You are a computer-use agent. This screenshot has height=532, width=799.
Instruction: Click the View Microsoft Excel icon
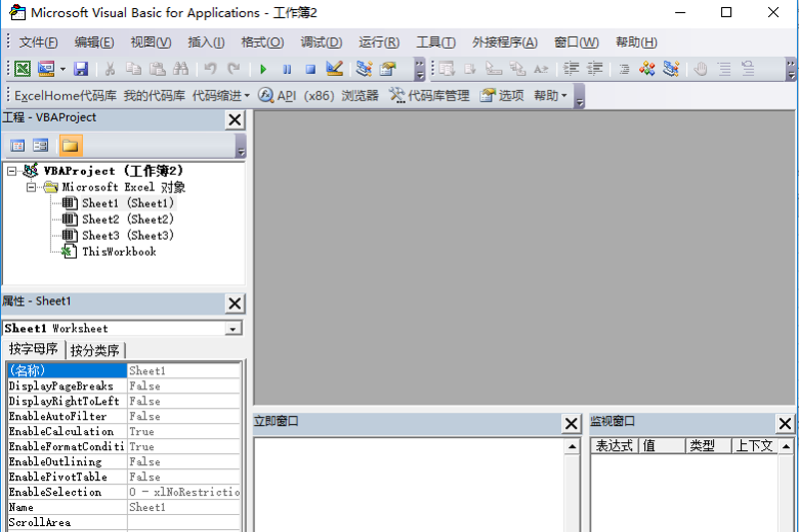pyautogui.click(x=21, y=69)
